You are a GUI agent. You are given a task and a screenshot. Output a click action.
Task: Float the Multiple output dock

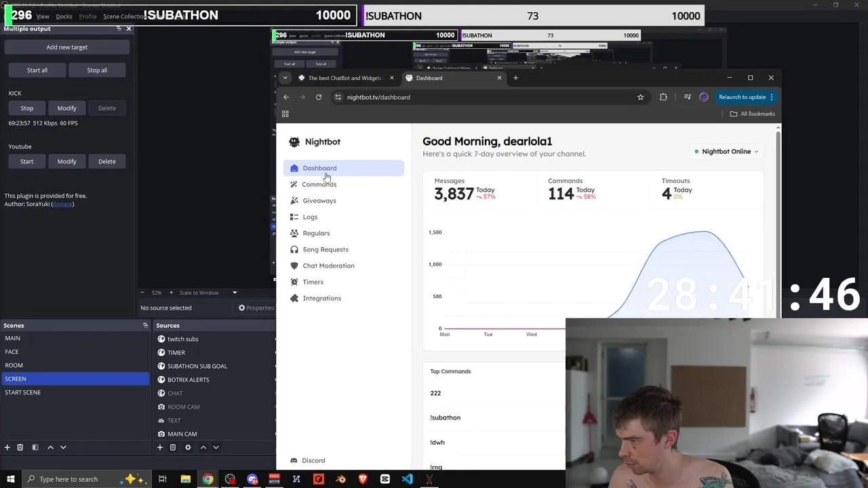[x=119, y=28]
